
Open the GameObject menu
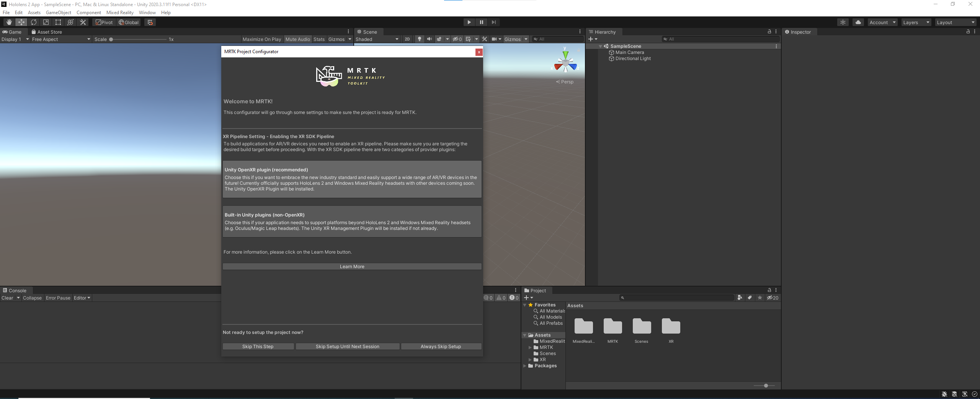[58, 12]
